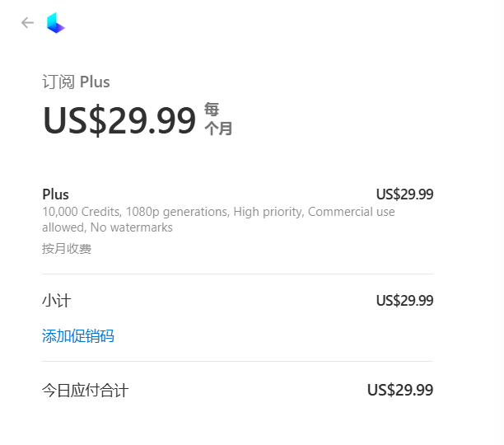Click the 每个月 billing period label
Viewport: 504px width, 445px height.
(218, 119)
